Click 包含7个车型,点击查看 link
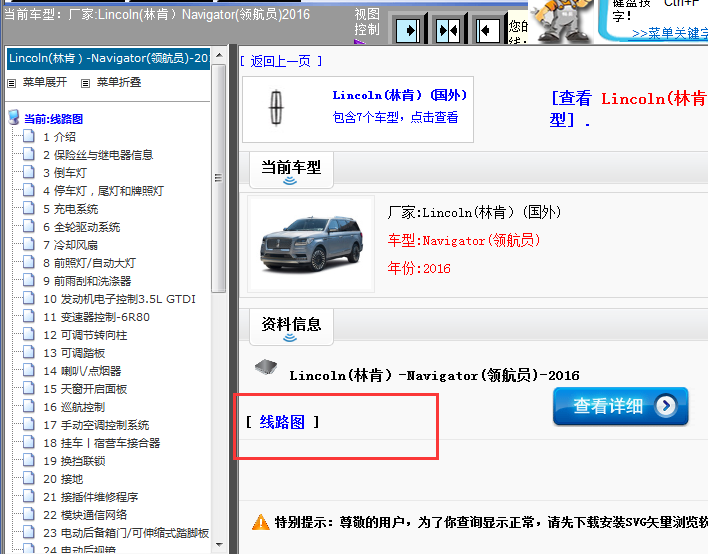Image resolution: width=708 pixels, height=554 pixels. pyautogui.click(x=395, y=117)
